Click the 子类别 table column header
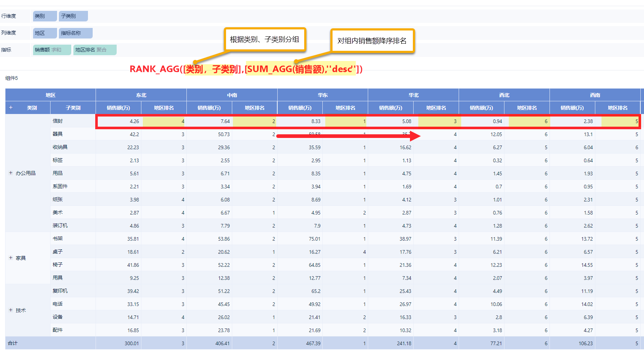 tap(73, 108)
